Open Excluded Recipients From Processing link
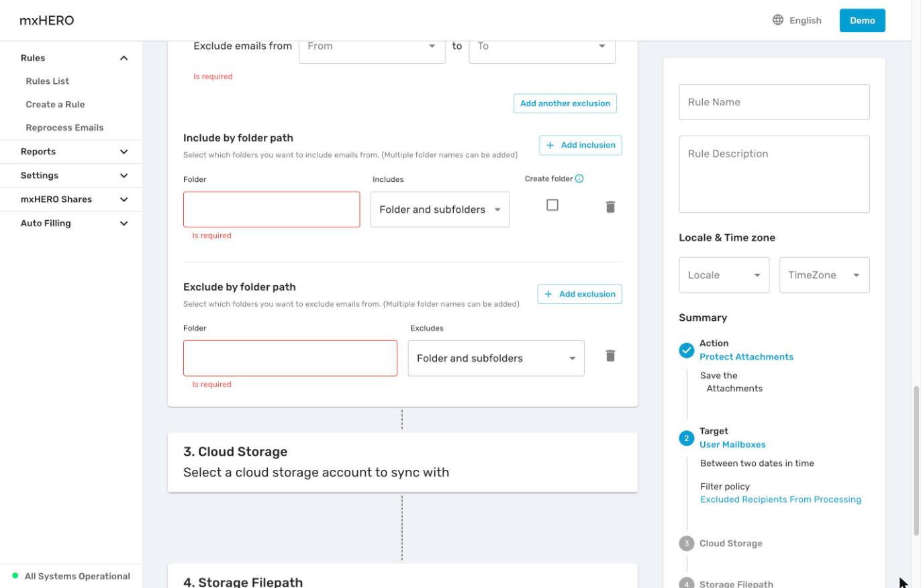 point(781,499)
